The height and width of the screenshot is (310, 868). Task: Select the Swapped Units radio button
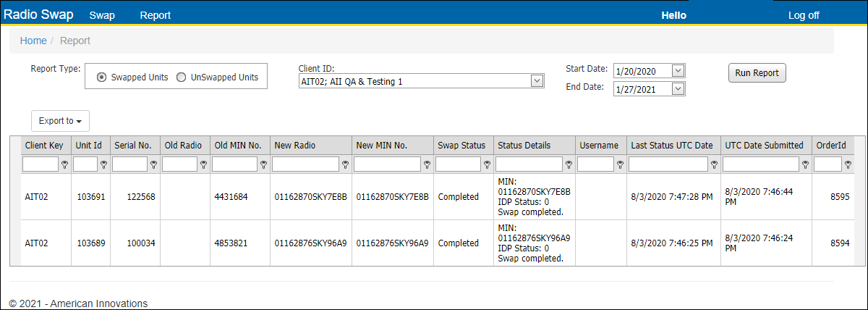pyautogui.click(x=101, y=77)
